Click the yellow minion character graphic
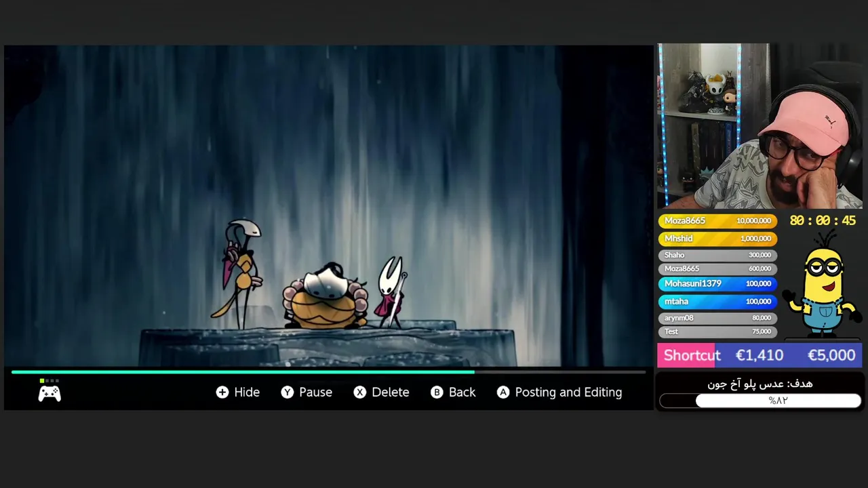This screenshot has width=868, height=488. pos(823,285)
